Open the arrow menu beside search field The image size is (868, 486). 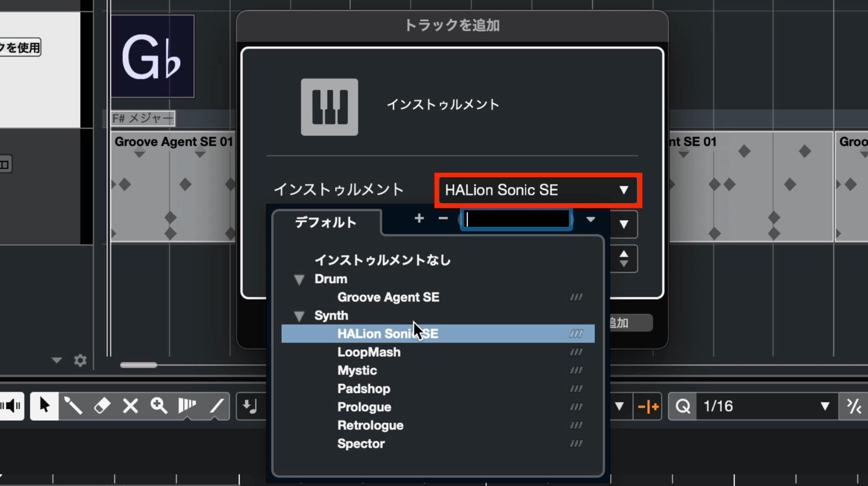click(591, 220)
